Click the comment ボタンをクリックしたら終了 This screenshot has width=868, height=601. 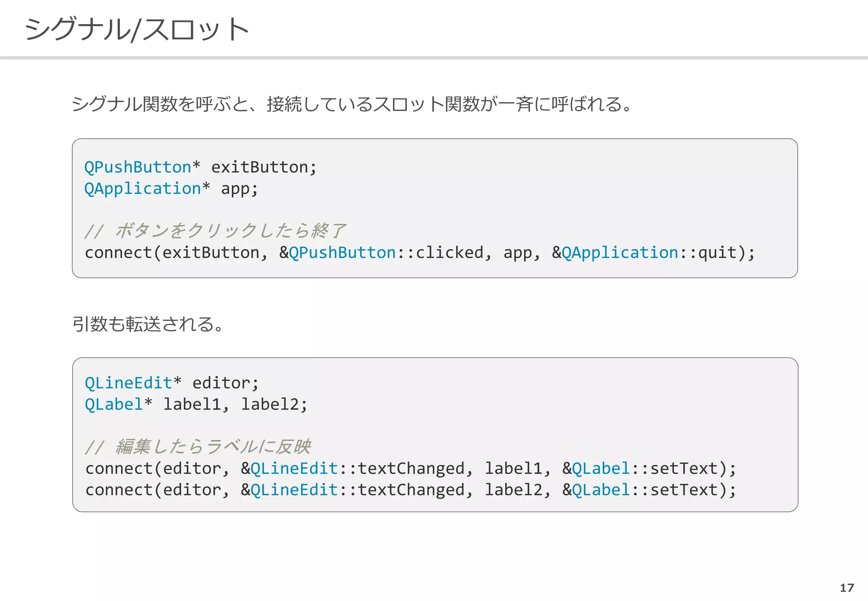215,231
